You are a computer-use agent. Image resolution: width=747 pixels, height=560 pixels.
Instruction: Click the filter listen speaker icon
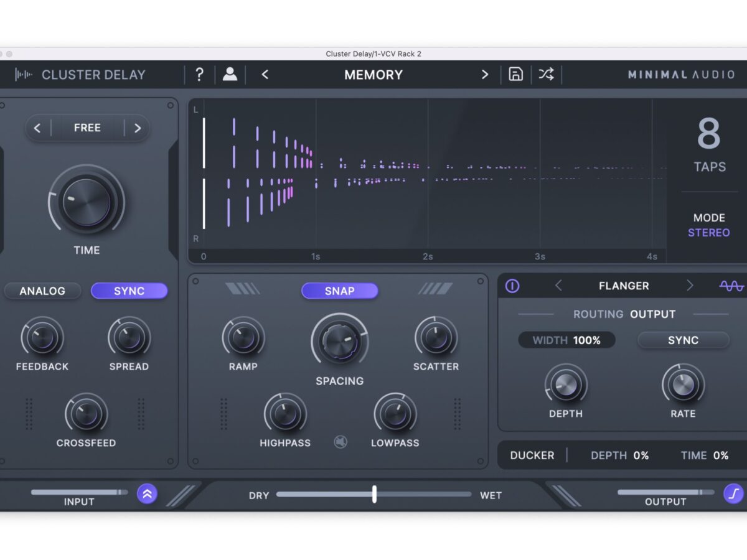coord(341,442)
